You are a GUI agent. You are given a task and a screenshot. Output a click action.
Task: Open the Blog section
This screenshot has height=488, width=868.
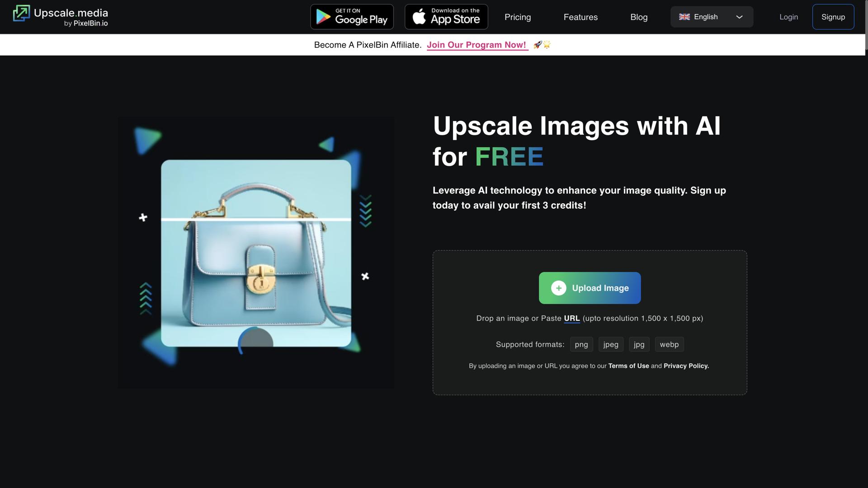[638, 17]
